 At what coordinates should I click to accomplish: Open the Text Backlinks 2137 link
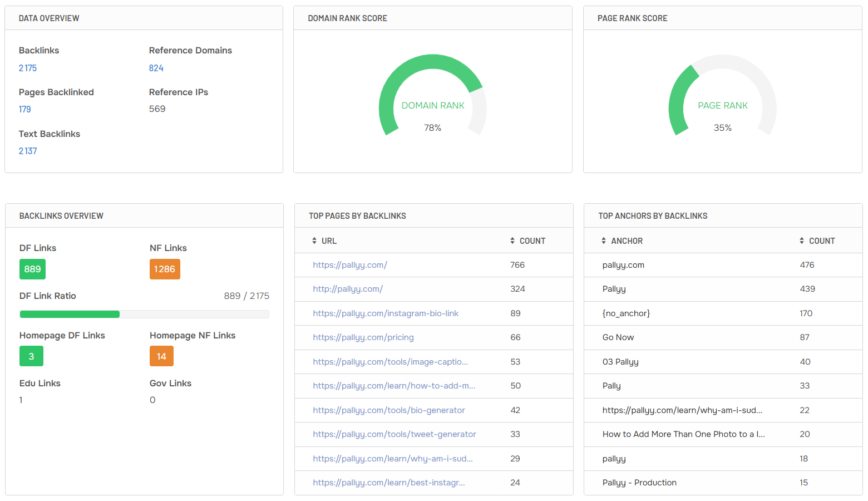coord(28,151)
